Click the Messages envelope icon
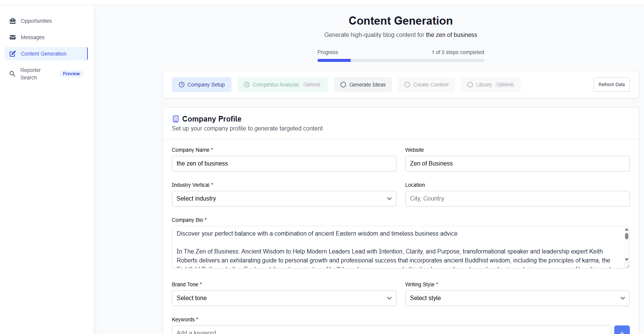The width and height of the screenshot is (644, 334). pos(13,37)
